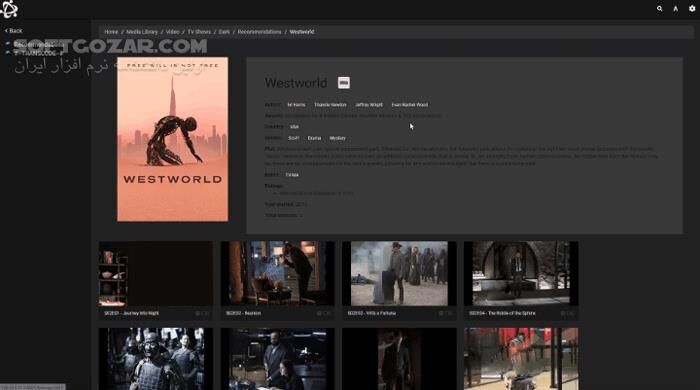Filter by the Drama genre tag
This screenshot has height=390, width=700.
coord(314,138)
